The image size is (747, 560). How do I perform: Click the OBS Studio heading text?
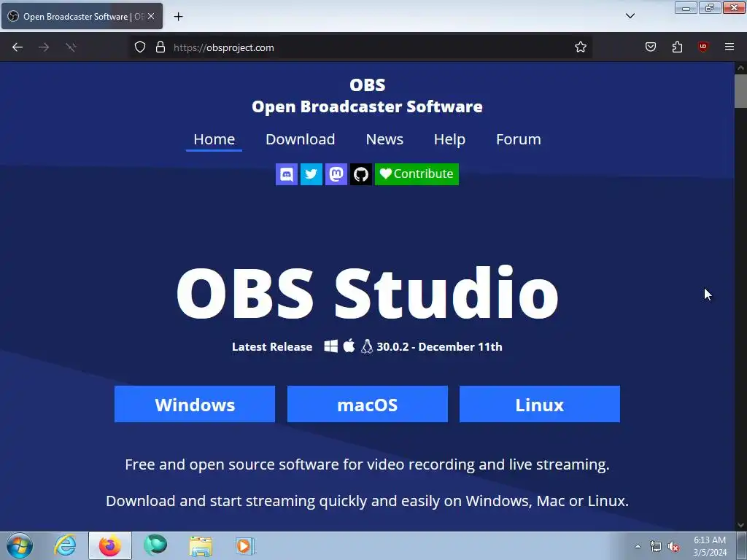click(x=368, y=292)
